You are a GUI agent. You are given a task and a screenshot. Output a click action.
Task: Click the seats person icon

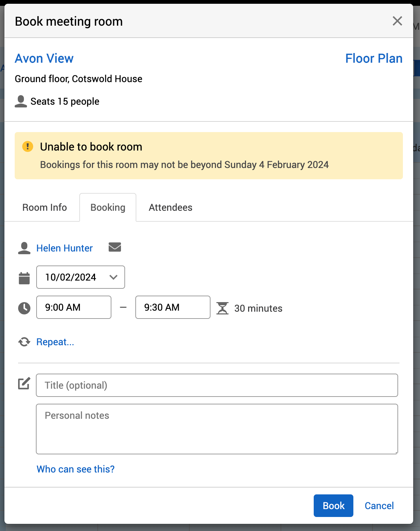tap(21, 101)
